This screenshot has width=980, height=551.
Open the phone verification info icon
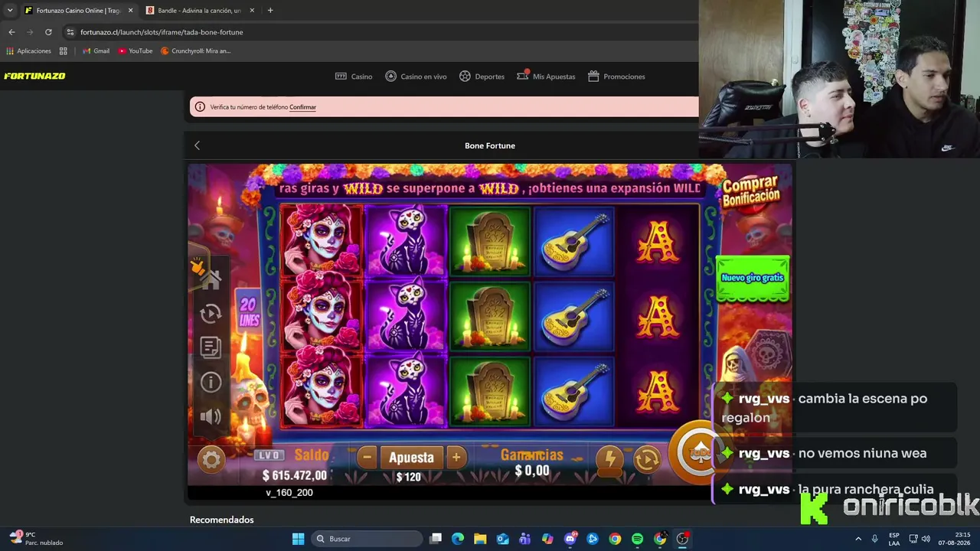201,107
